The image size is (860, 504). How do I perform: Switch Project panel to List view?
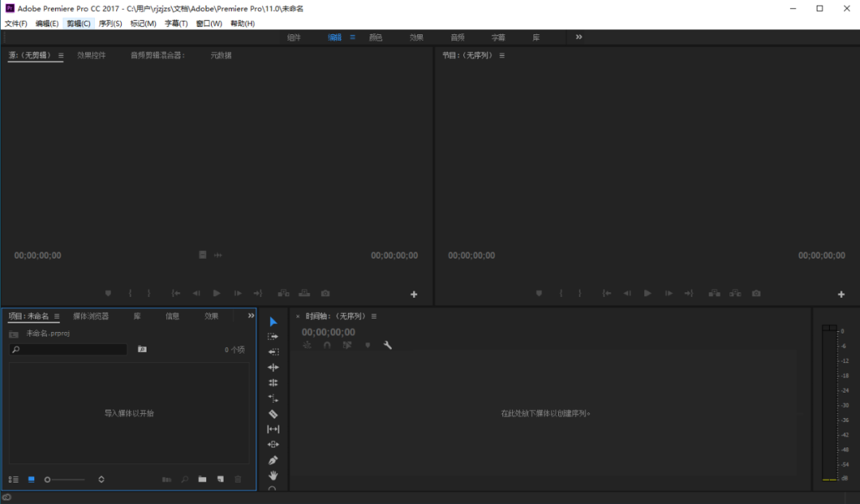14,479
